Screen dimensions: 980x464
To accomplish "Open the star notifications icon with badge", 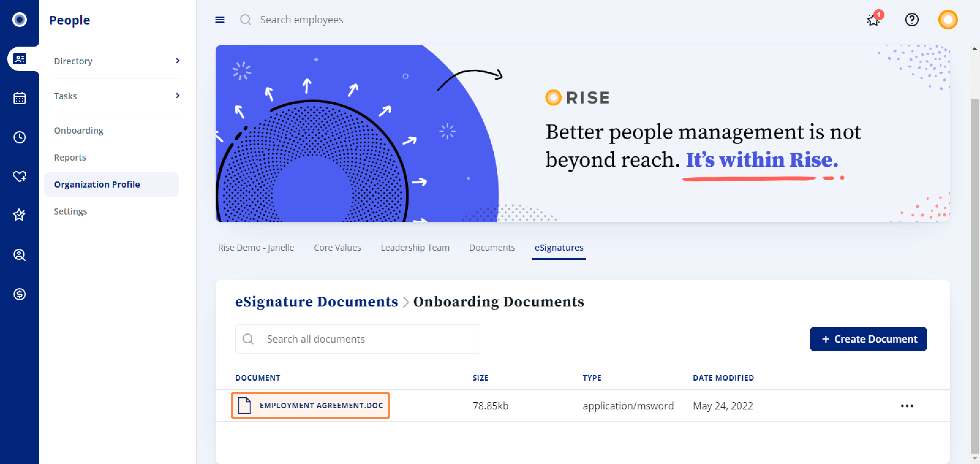I will pos(874,19).
